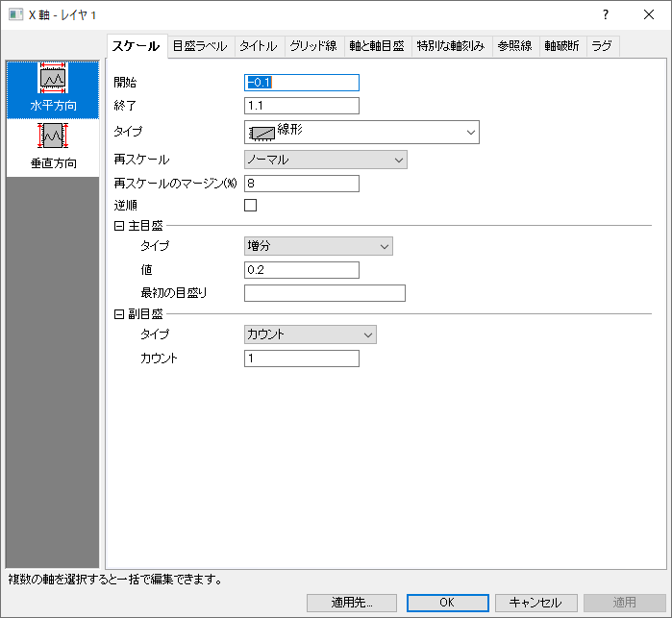Viewport: 672px width, 618px height.
Task: Click the 主目盛 値 input field
Action: point(302,270)
